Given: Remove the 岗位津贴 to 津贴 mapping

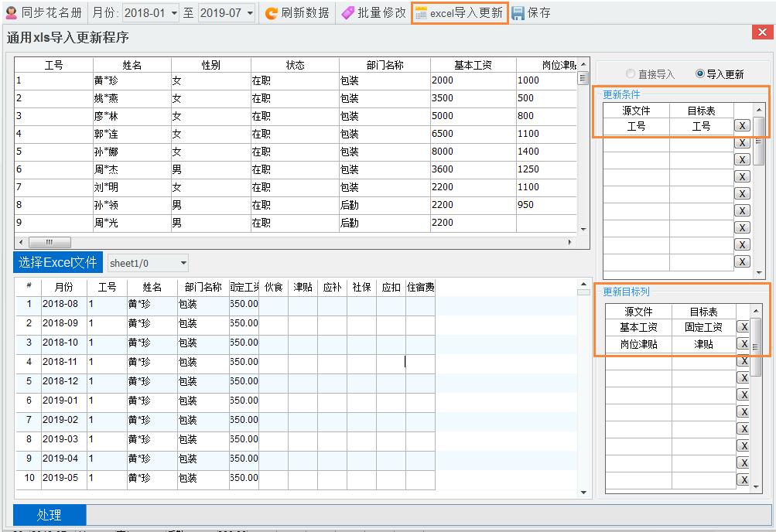Looking at the screenshot, I should point(744,343).
